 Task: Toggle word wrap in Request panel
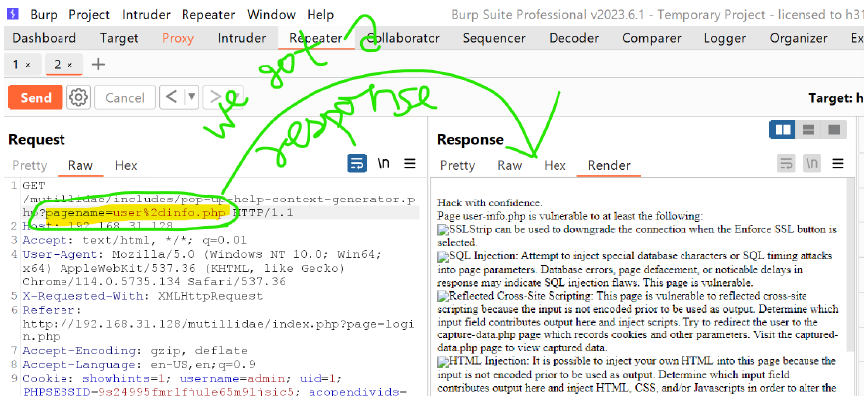[357, 164]
